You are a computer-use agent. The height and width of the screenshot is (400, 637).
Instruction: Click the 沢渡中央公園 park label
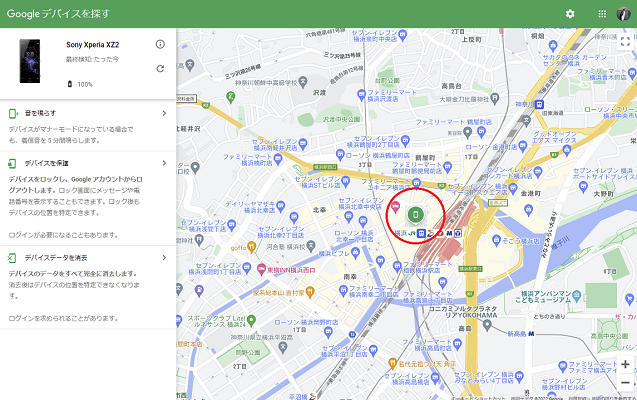click(342, 119)
